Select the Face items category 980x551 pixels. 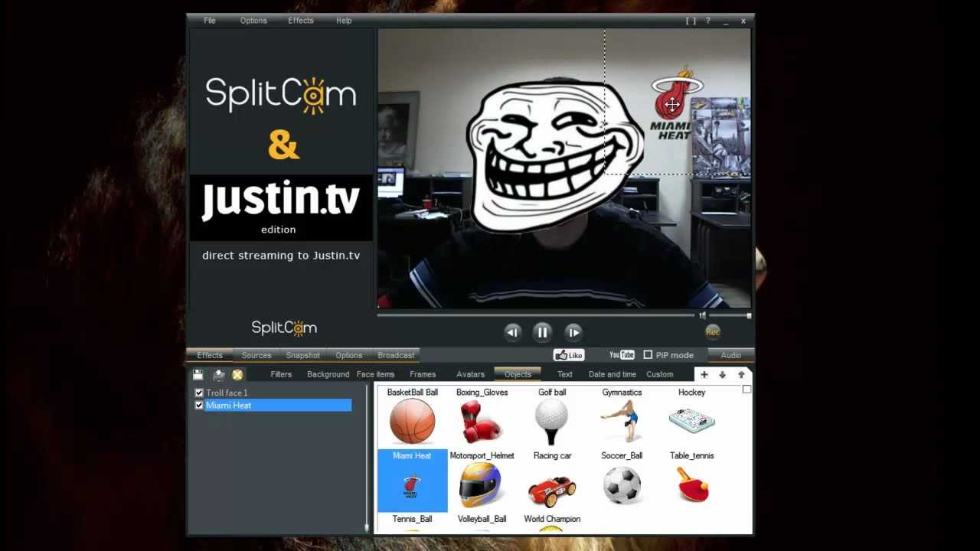pyautogui.click(x=375, y=374)
